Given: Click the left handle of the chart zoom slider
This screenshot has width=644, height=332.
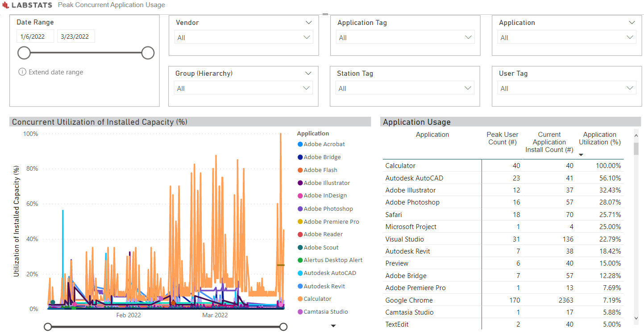Looking at the screenshot, I should coord(48,327).
